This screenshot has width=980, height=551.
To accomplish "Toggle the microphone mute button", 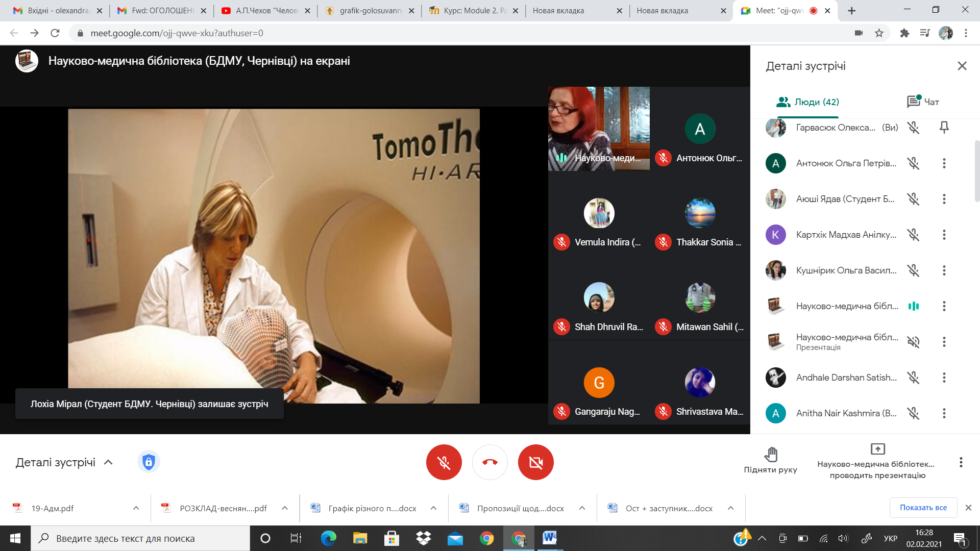I will [x=444, y=462].
